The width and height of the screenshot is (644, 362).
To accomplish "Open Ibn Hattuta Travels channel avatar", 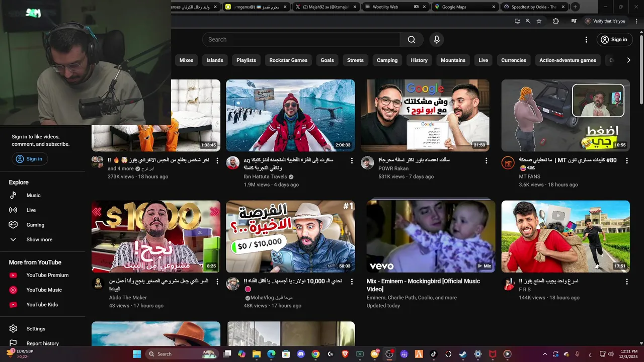I will (232, 162).
